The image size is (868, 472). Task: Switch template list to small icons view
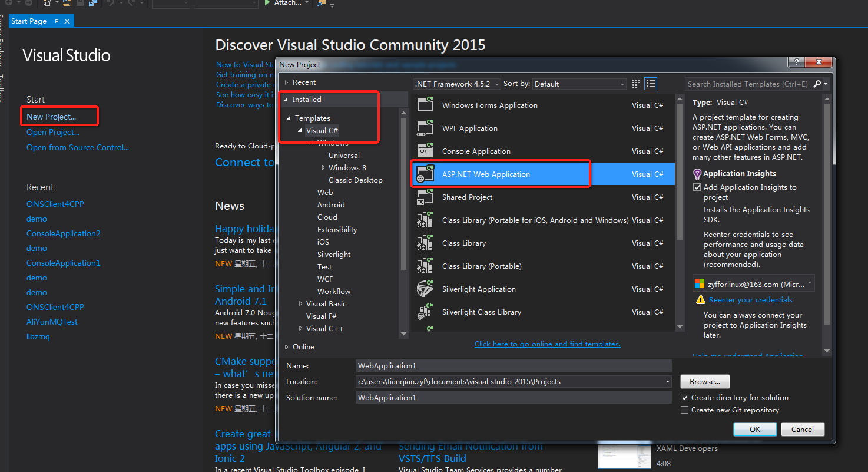click(636, 84)
